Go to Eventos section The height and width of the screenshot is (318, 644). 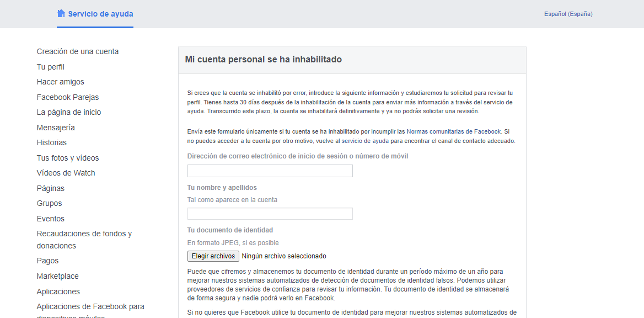(x=51, y=219)
